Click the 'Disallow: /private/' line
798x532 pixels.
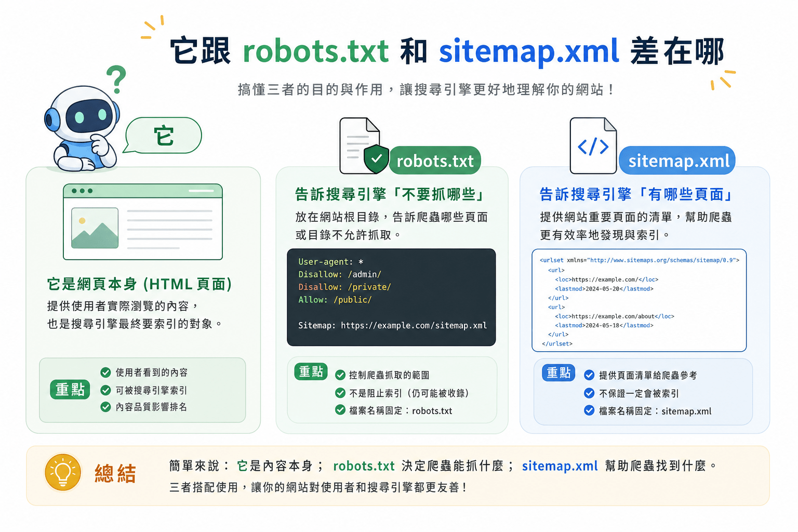tap(344, 287)
